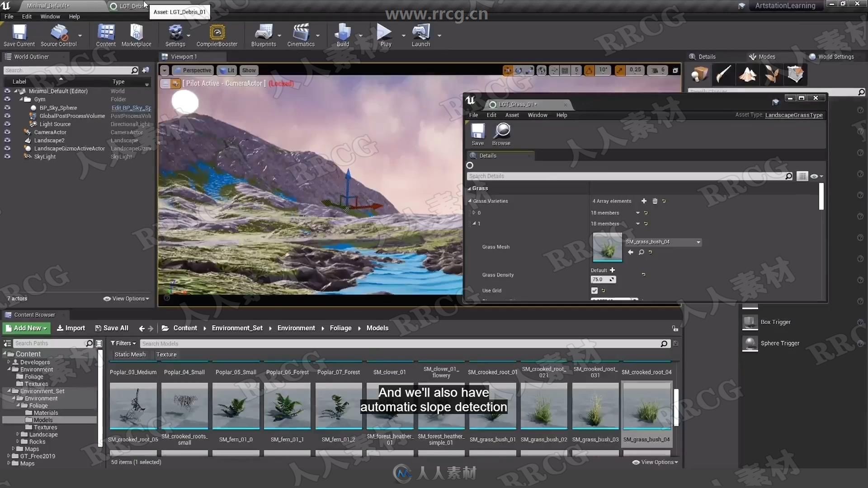Select the Static Mesh filter tab

[129, 354]
